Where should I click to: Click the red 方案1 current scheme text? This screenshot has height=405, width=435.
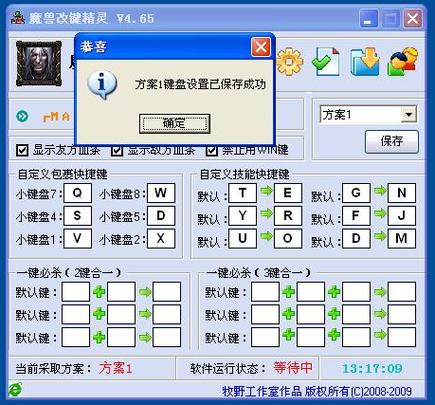click(116, 368)
